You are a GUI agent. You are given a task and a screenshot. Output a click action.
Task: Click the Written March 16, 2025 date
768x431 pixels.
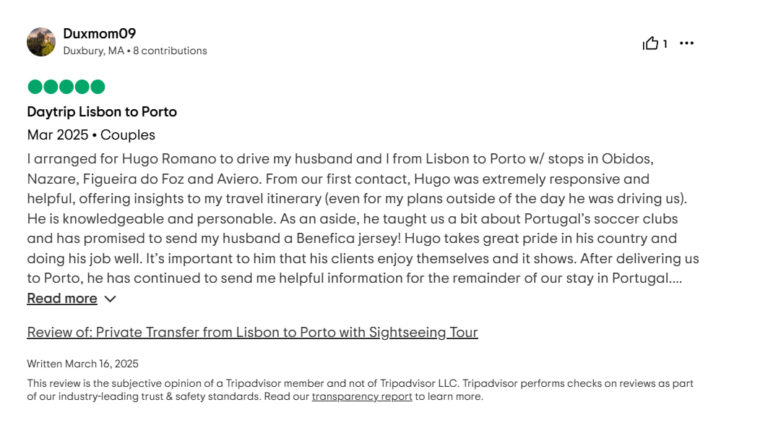tap(82, 363)
